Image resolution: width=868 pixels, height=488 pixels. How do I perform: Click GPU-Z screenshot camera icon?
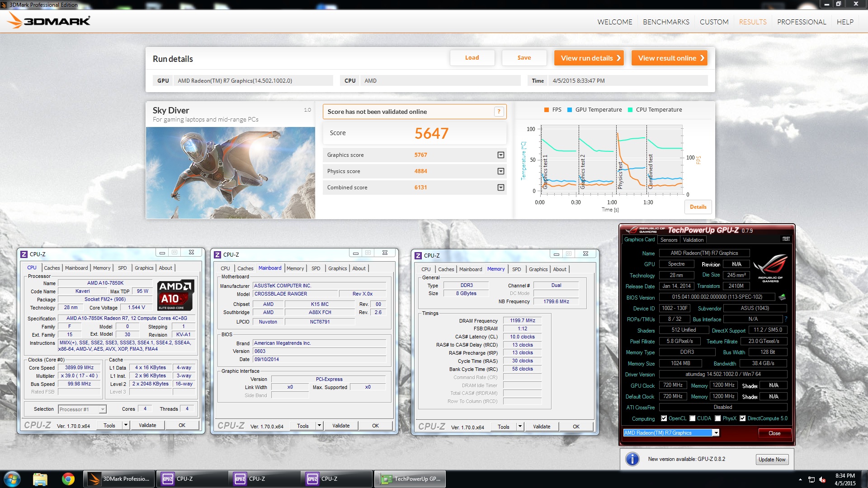pos(786,239)
